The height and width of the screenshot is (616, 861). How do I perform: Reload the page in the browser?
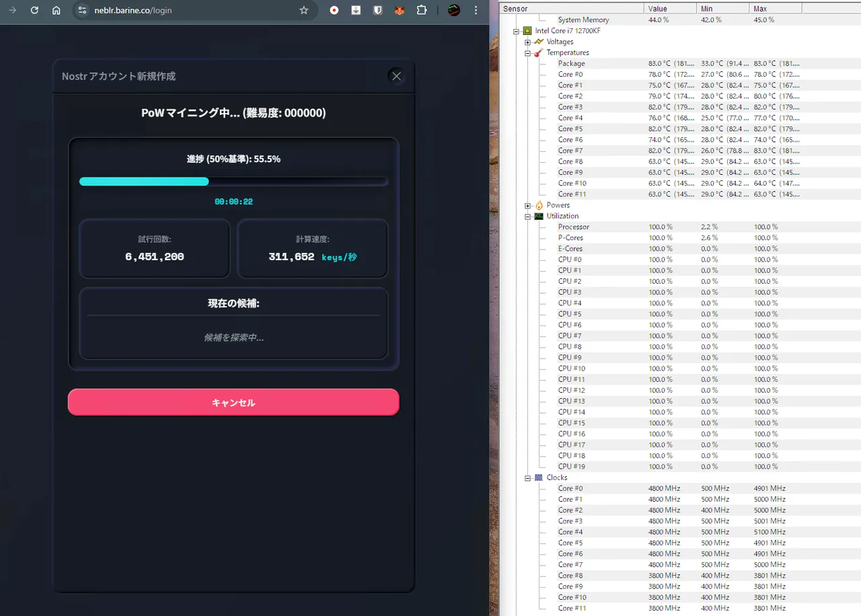[34, 10]
